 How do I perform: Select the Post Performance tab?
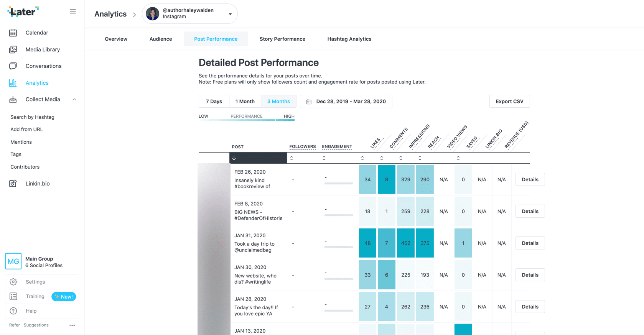tap(216, 39)
